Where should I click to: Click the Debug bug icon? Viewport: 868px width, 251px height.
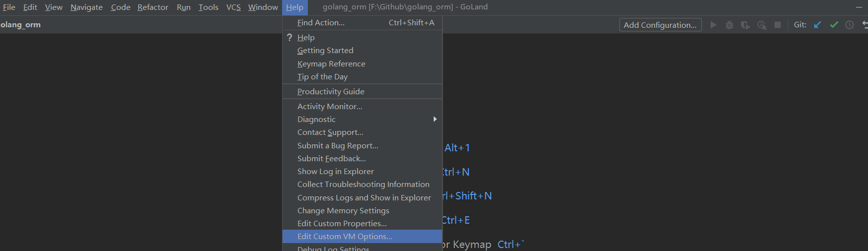click(729, 25)
